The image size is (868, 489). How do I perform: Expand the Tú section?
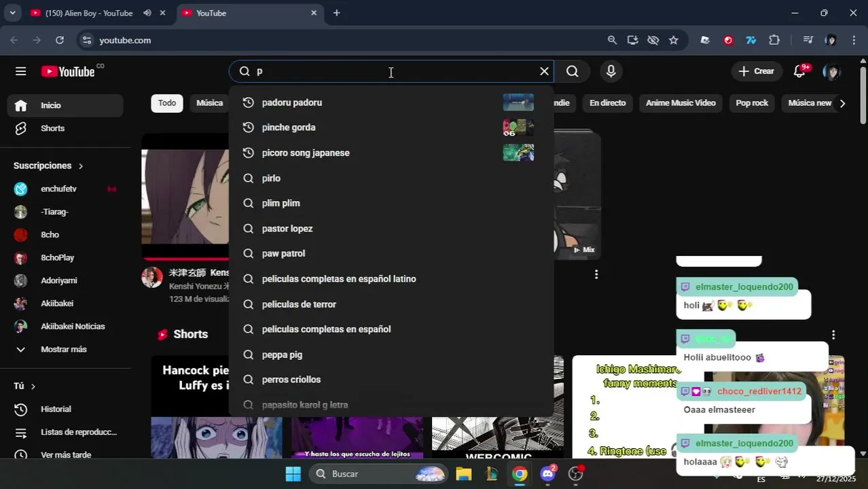(x=24, y=386)
